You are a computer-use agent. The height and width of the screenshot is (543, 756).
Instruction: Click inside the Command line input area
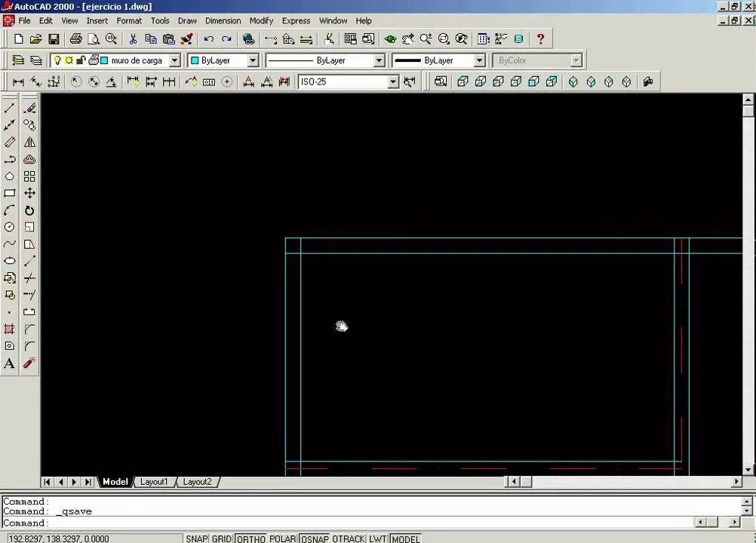click(226, 522)
